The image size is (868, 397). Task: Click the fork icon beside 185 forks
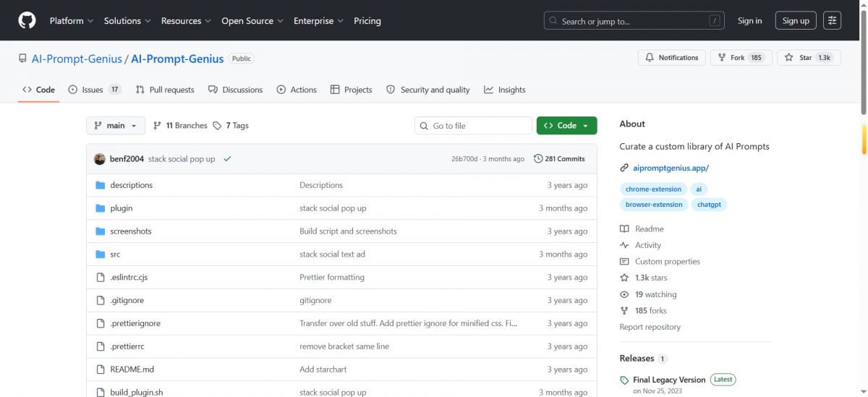[624, 310]
